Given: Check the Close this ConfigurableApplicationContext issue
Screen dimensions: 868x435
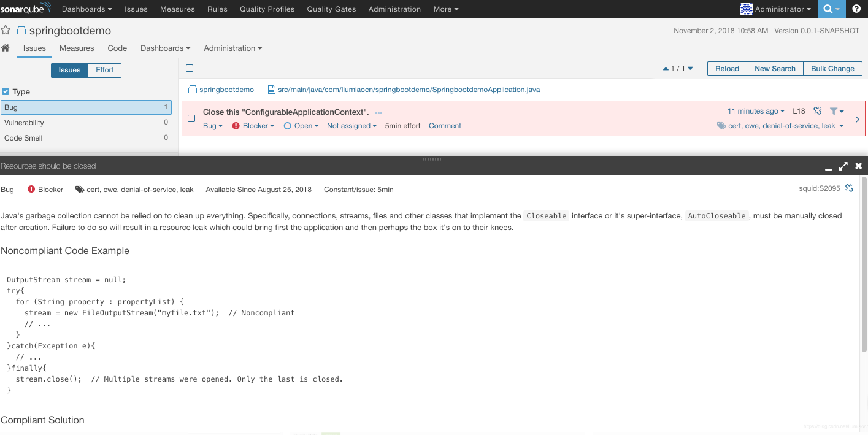Looking at the screenshot, I should [191, 118].
